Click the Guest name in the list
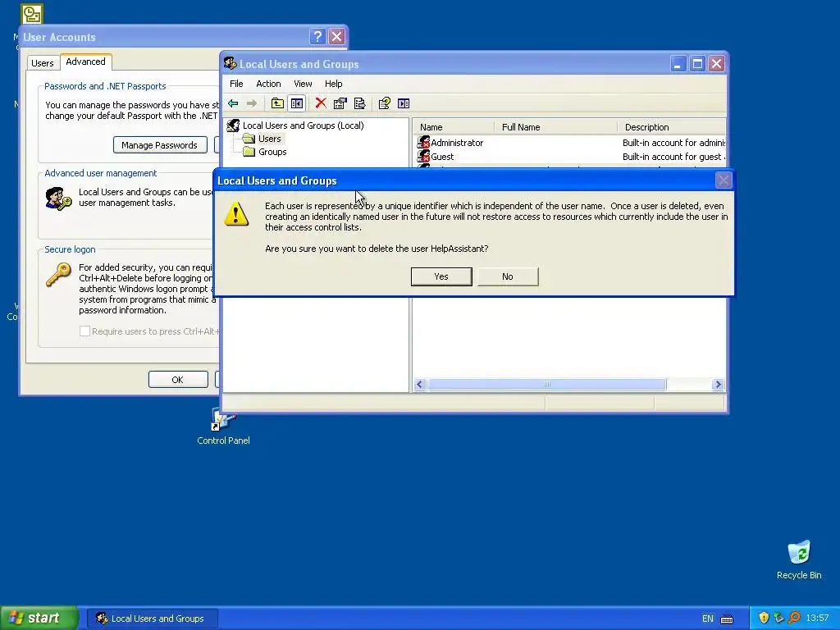 (442, 157)
